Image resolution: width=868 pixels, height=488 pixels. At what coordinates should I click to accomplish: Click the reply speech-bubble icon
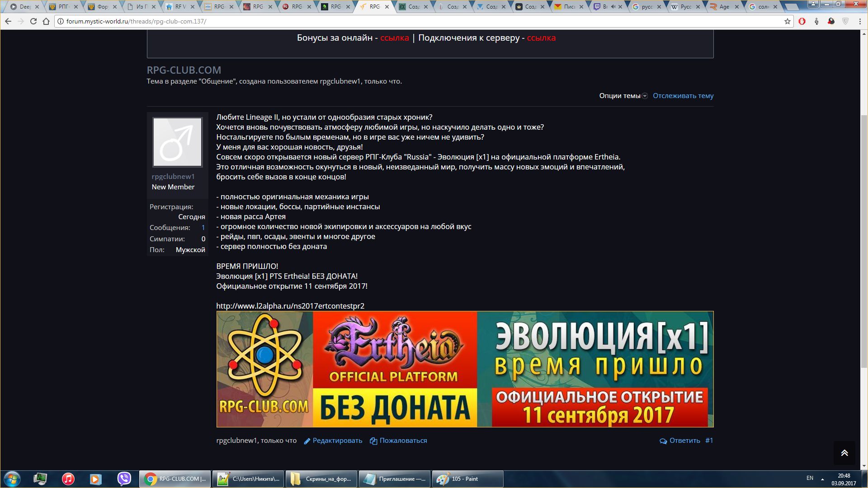[663, 441]
